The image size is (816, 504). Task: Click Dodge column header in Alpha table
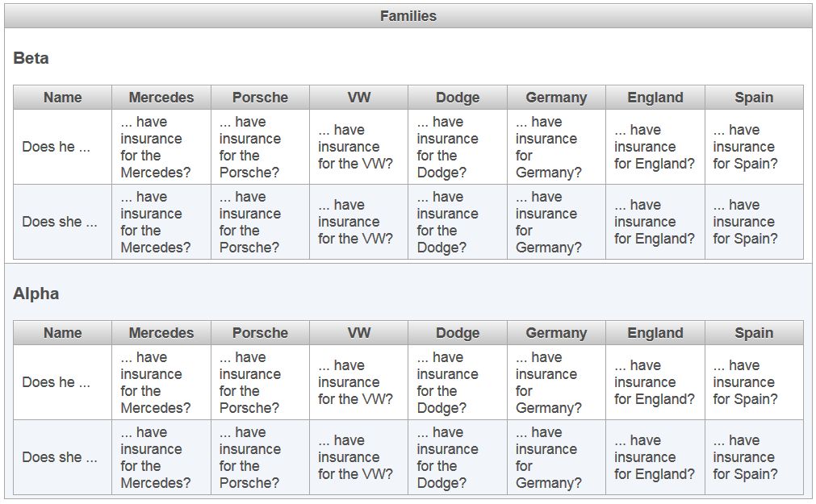[x=458, y=333]
